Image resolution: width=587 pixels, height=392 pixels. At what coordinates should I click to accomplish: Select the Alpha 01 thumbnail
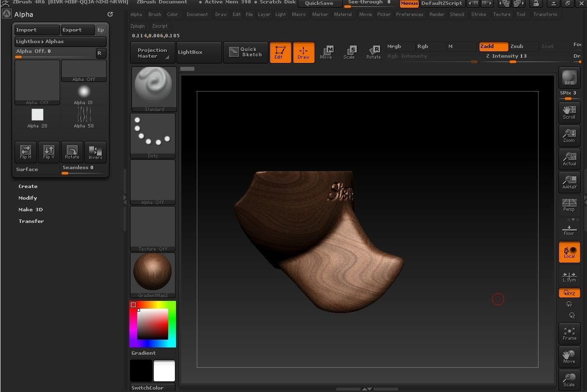click(84, 94)
